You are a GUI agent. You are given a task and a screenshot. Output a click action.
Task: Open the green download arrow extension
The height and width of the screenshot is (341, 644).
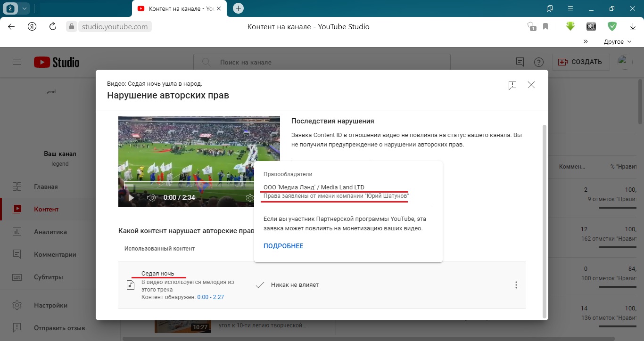[x=570, y=26]
